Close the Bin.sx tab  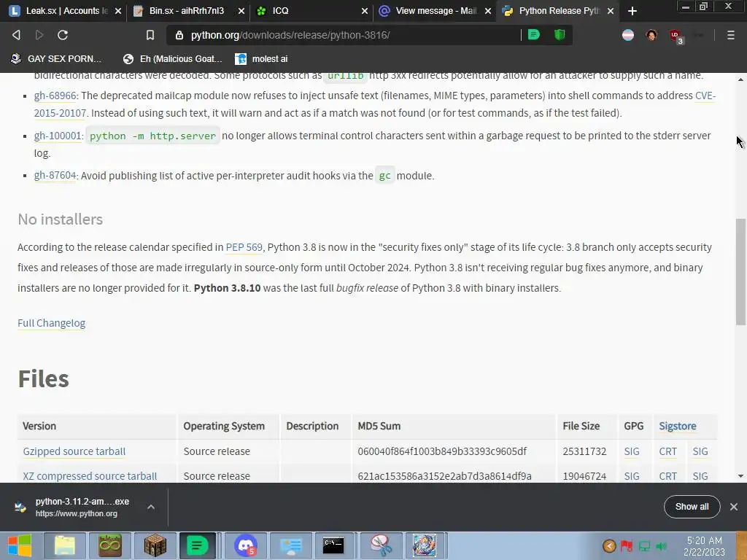tap(241, 11)
